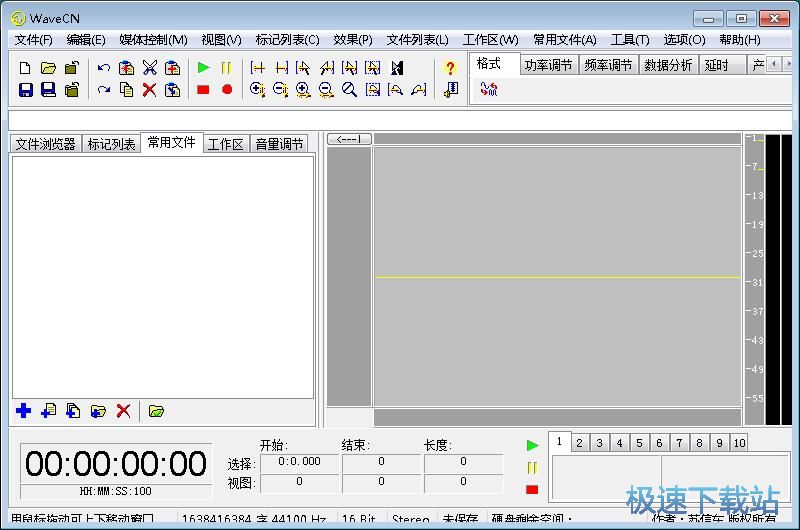800x530 pixels.
Task: Click the red X icon below file list
Action: pyautogui.click(x=123, y=411)
